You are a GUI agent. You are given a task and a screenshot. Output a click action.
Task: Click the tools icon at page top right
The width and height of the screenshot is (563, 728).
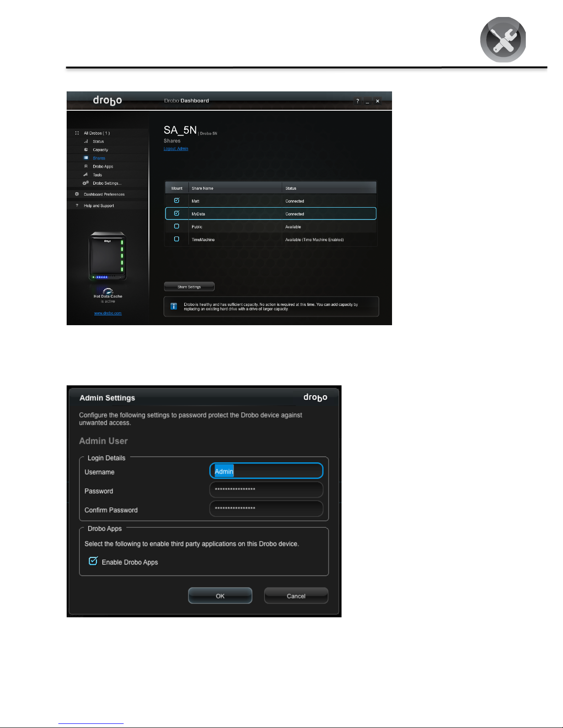coord(503,40)
